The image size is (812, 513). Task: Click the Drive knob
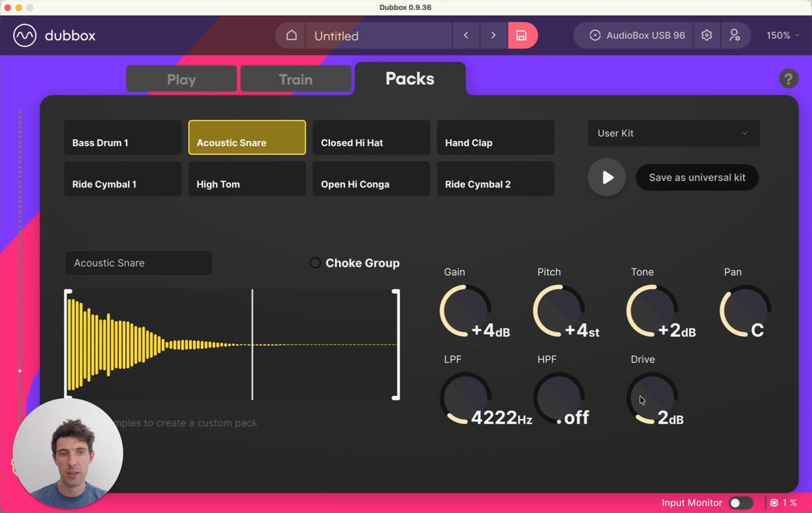point(652,398)
